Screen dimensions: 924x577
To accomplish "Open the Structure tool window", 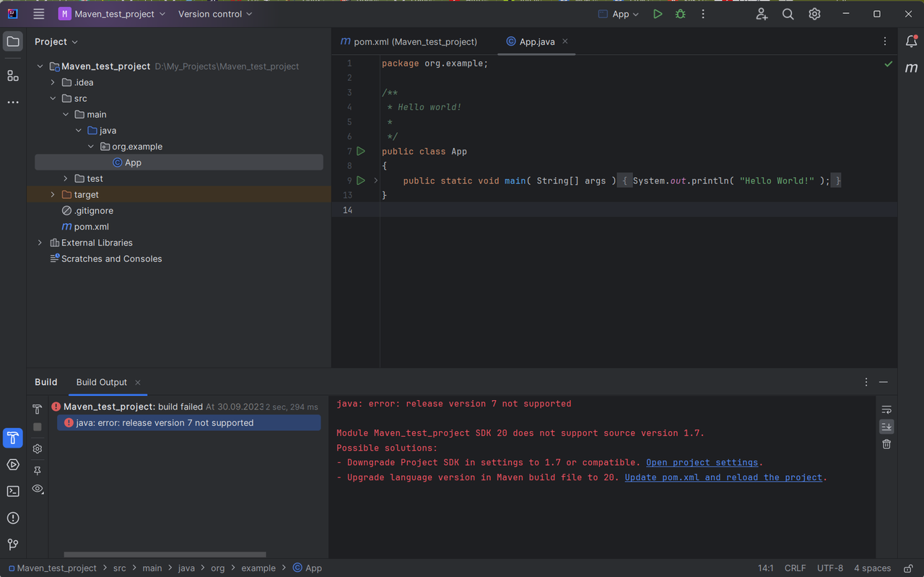I will (12, 75).
